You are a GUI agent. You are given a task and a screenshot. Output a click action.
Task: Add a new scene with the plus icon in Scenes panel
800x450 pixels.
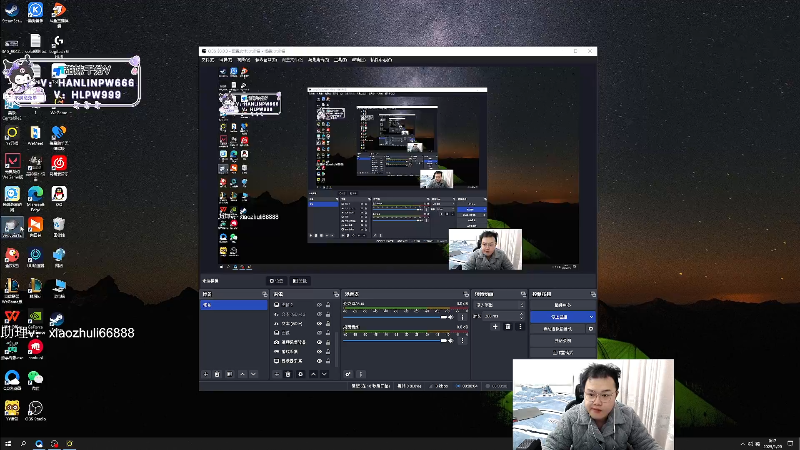206,374
